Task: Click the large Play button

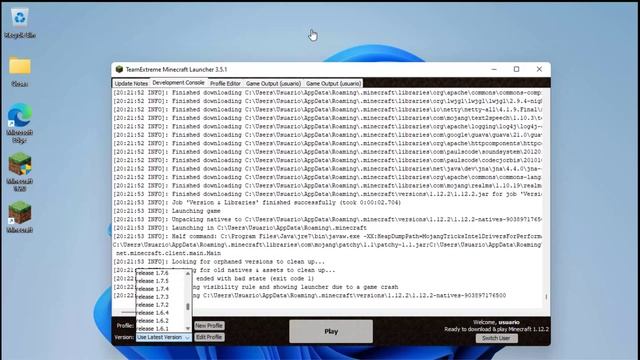Action: coord(331,331)
